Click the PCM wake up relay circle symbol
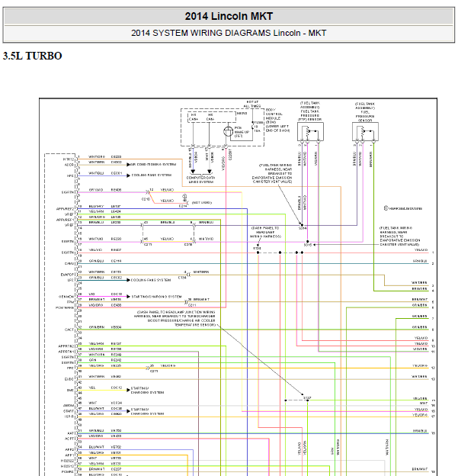 pyautogui.click(x=228, y=131)
